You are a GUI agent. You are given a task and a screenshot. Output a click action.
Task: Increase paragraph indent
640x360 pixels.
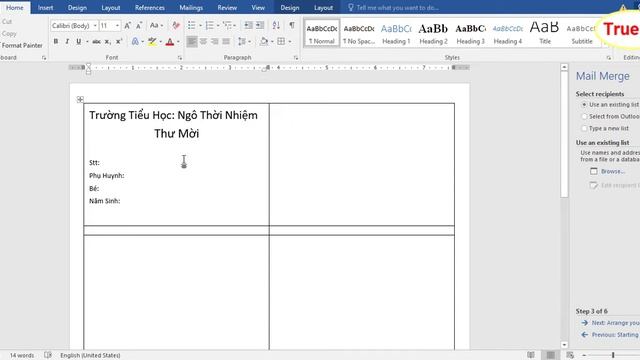(x=260, y=26)
